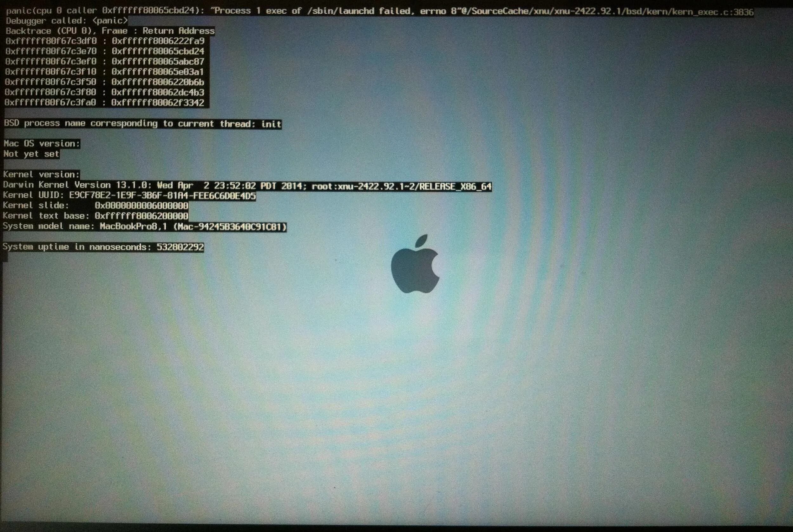Click the 'Backtrace (CPU 0), Frame : Return Address' line
Image resolution: width=793 pixels, height=532 pixels.
[x=110, y=31]
